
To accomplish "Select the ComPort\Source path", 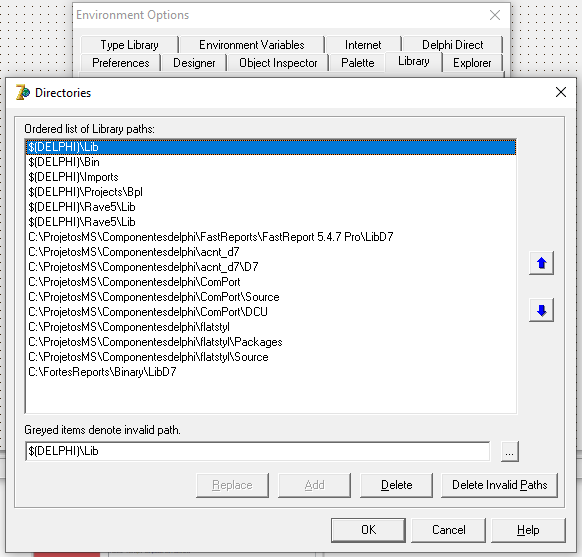I will (271, 297).
